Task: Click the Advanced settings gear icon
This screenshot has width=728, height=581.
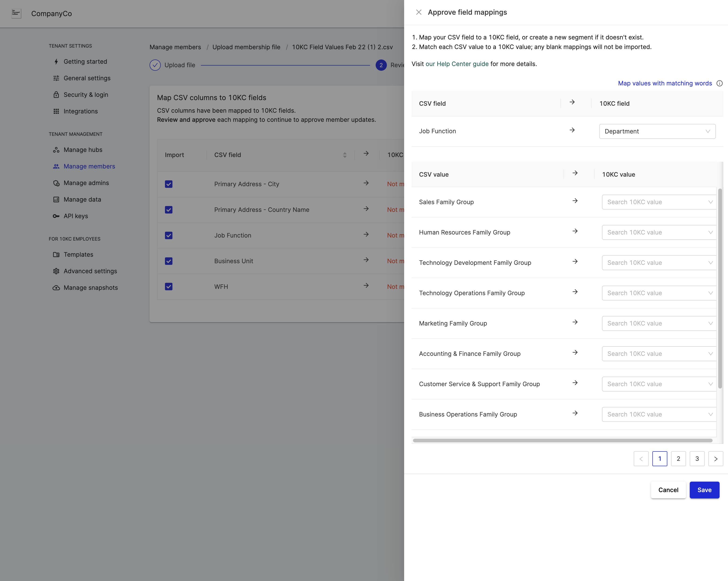Action: click(x=56, y=271)
